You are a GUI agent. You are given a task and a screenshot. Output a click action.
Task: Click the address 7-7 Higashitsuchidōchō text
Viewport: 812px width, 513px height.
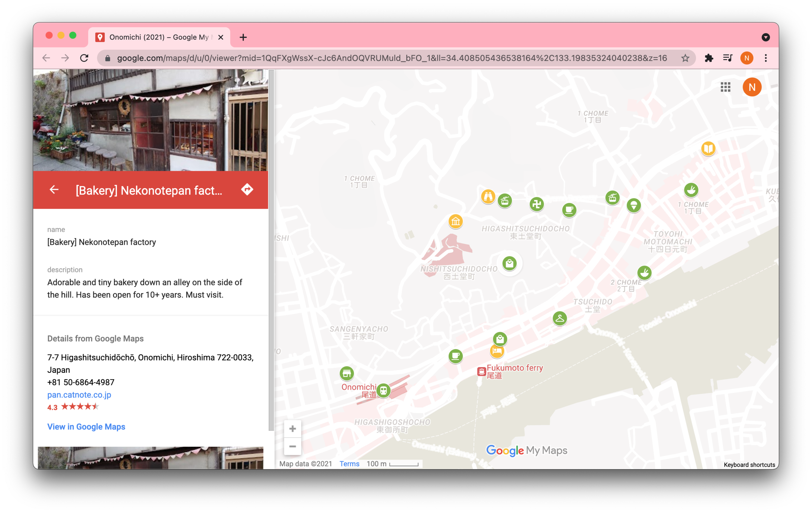tap(150, 363)
